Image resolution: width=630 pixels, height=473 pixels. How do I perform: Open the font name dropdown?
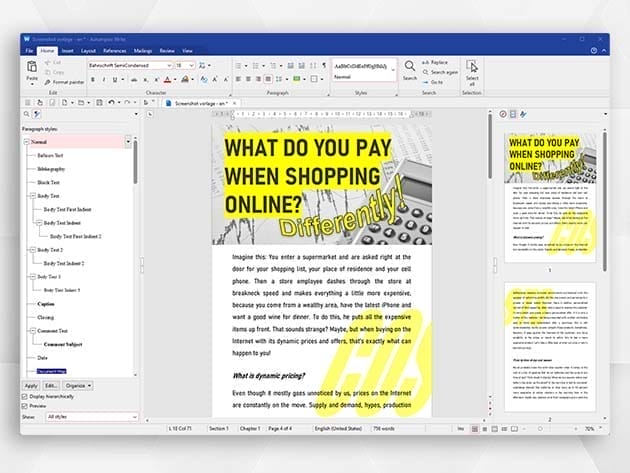169,65
